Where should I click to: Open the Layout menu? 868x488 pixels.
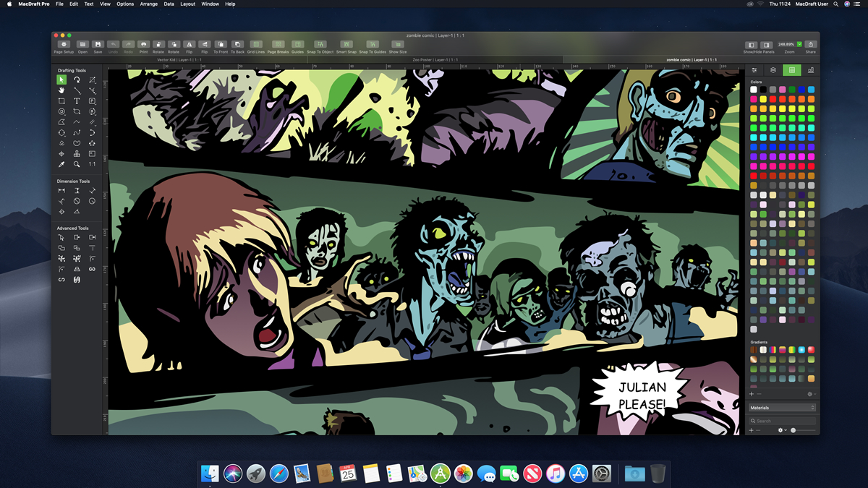[187, 4]
